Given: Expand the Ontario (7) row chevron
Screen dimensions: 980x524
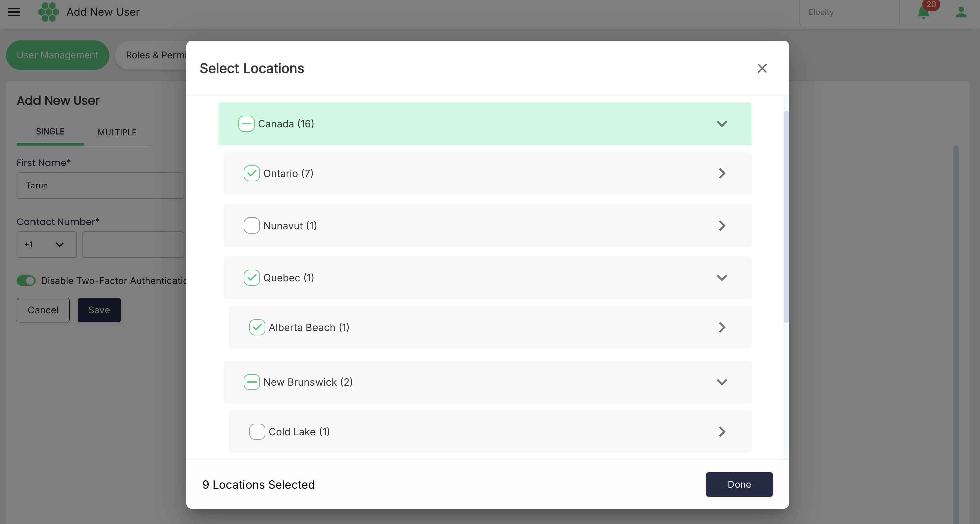Looking at the screenshot, I should tap(722, 173).
